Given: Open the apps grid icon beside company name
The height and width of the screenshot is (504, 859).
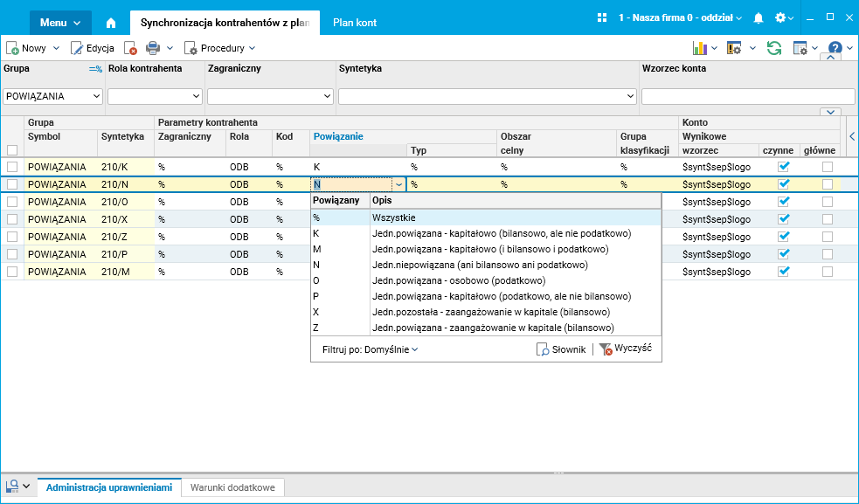Looking at the screenshot, I should pyautogui.click(x=602, y=18).
